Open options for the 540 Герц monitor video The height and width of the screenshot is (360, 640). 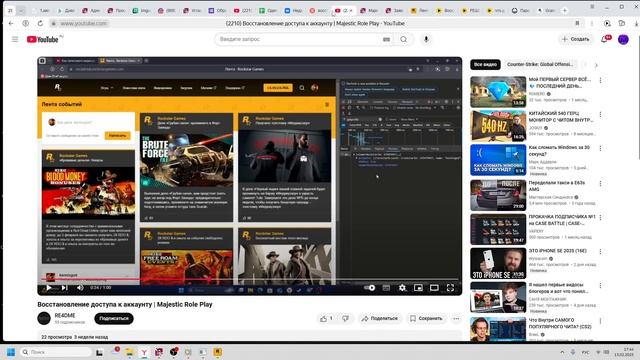click(x=600, y=114)
